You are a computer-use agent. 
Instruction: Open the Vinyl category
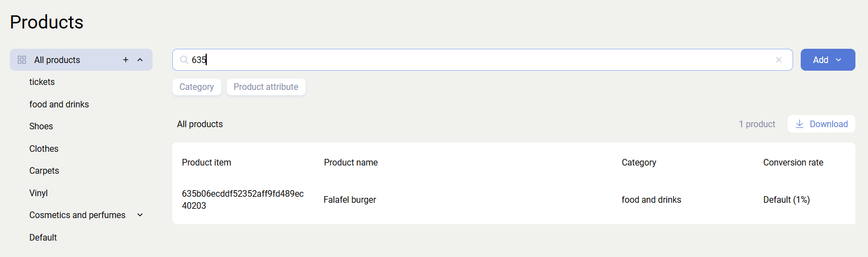(x=38, y=193)
